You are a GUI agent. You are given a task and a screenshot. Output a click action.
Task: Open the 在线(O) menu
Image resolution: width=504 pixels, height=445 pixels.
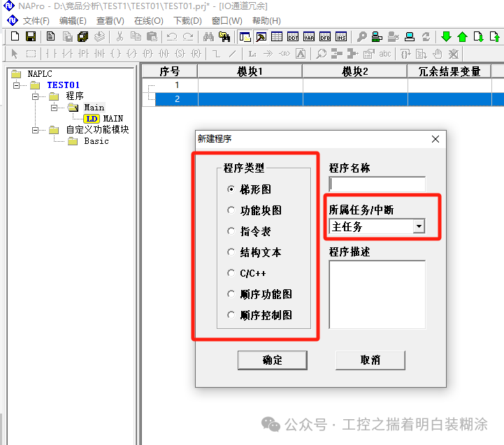148,21
